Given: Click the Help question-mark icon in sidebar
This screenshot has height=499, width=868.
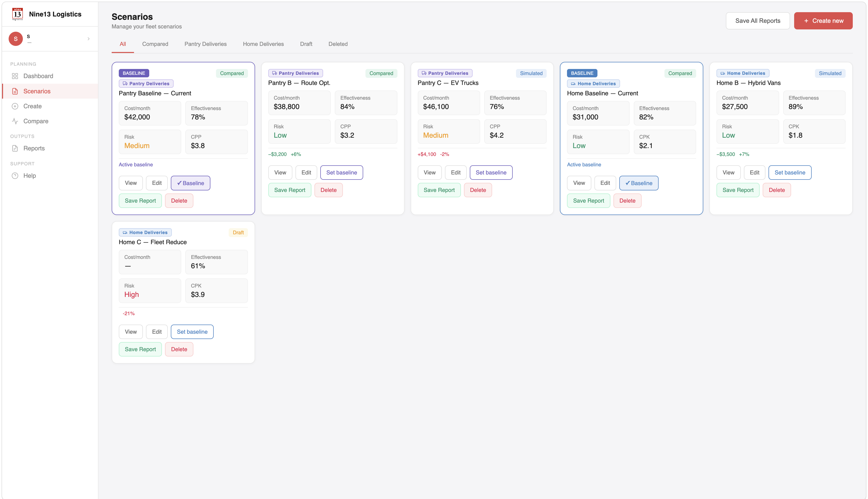Looking at the screenshot, I should (x=15, y=175).
